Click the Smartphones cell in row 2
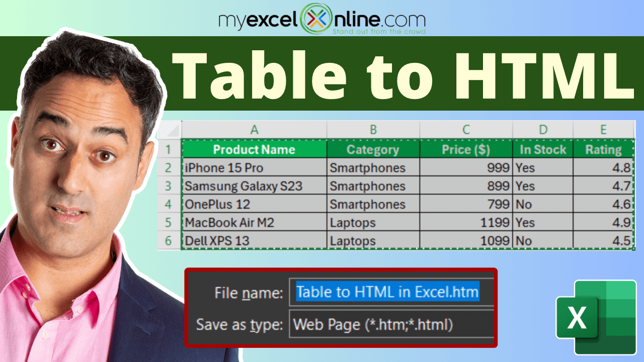This screenshot has height=362, width=644. (373, 167)
